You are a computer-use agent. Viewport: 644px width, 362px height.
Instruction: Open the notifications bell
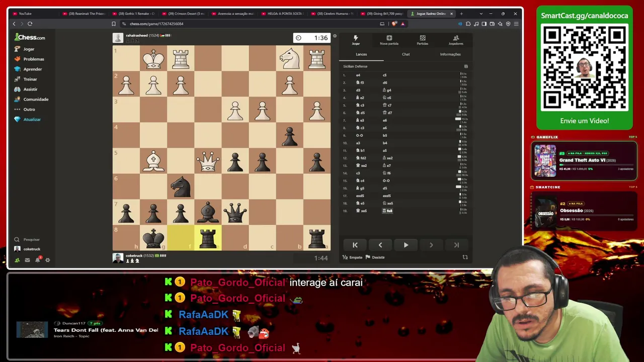38,260
